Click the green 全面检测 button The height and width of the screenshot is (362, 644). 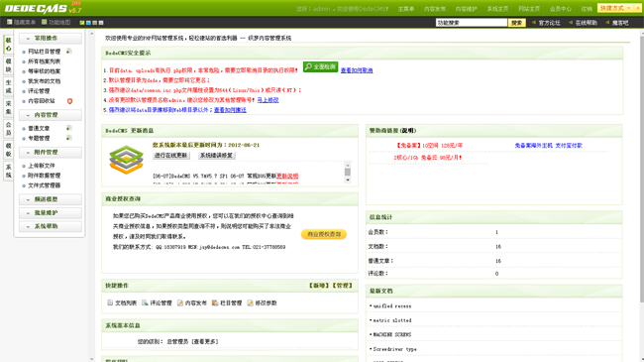320,66
